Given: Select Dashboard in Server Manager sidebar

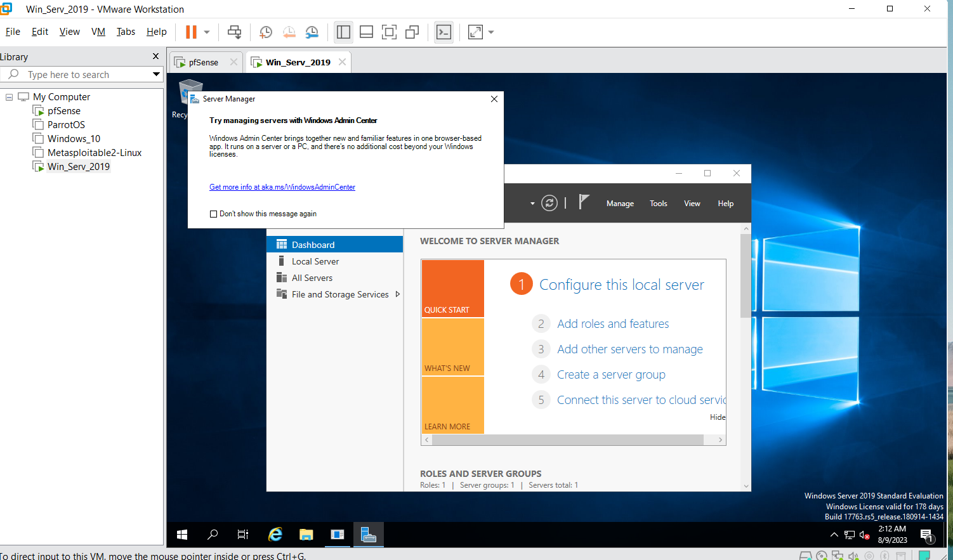Looking at the screenshot, I should coord(335,245).
